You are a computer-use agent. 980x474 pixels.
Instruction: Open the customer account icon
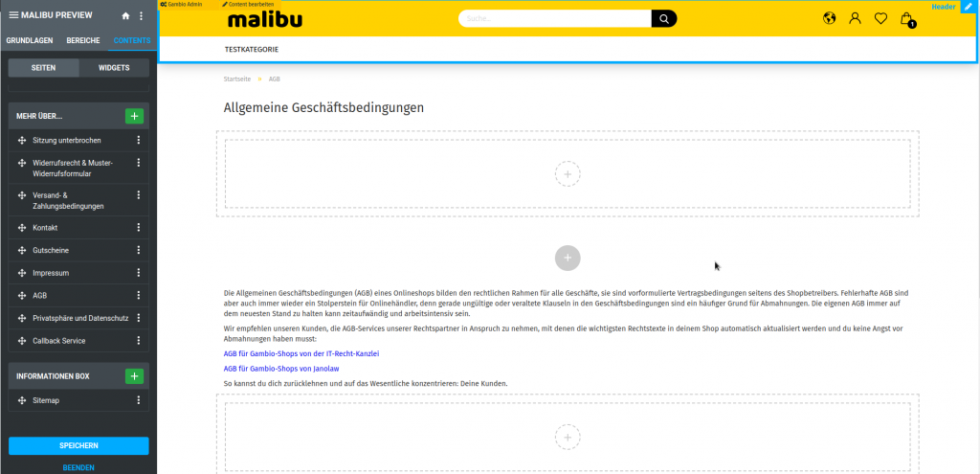coord(855,18)
